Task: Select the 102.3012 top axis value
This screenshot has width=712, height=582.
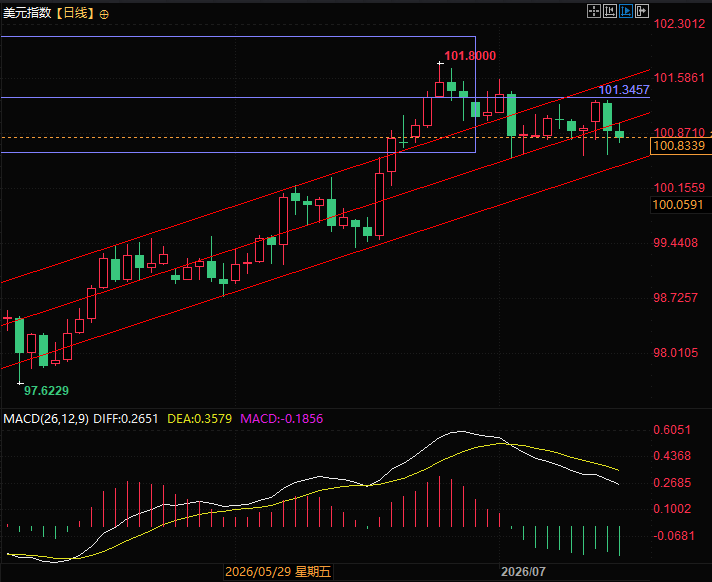Action: point(679,24)
